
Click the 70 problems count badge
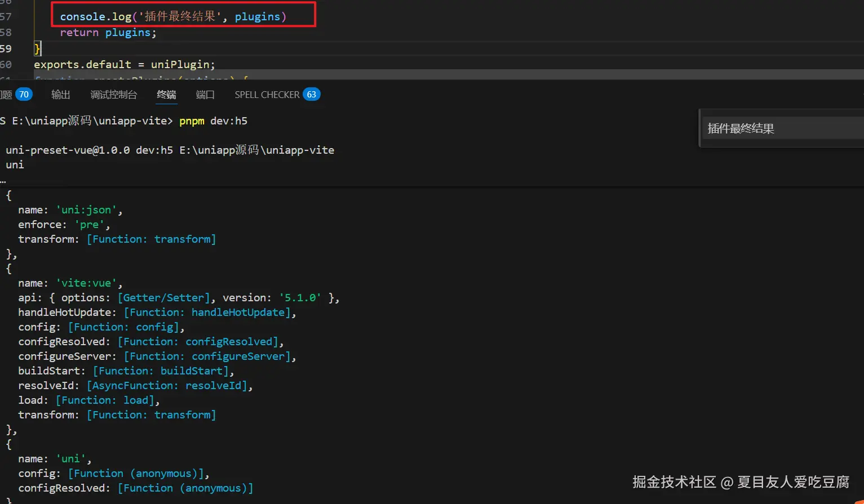click(x=24, y=95)
